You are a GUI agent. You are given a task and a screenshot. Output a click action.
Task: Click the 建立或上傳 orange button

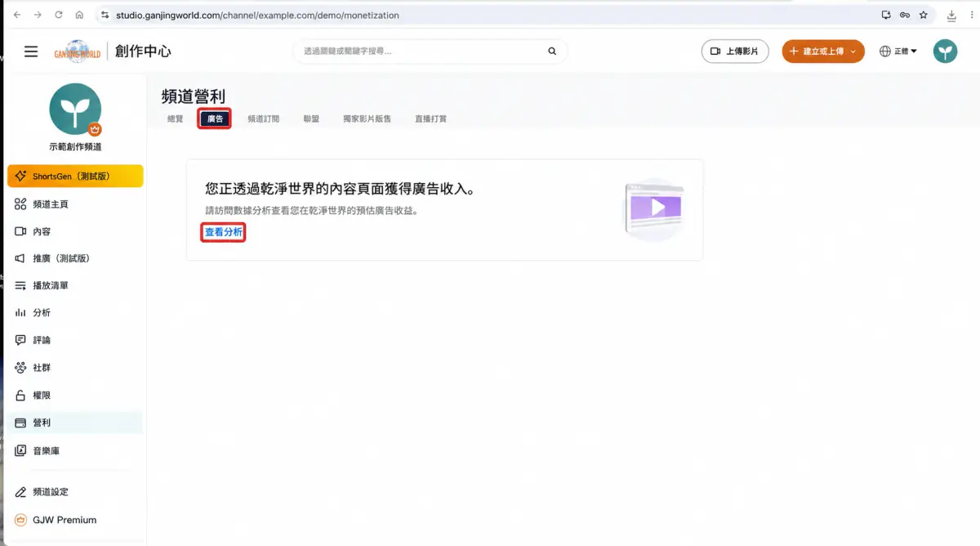point(823,51)
